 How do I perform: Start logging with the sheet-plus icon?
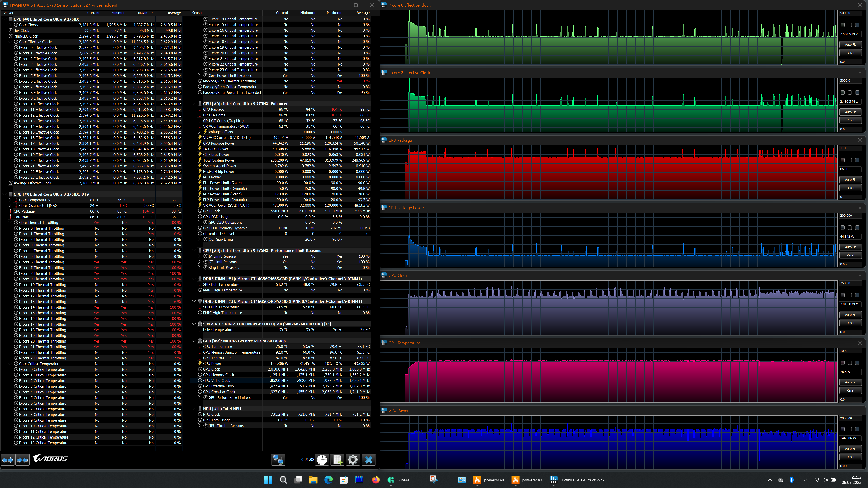tap(337, 459)
